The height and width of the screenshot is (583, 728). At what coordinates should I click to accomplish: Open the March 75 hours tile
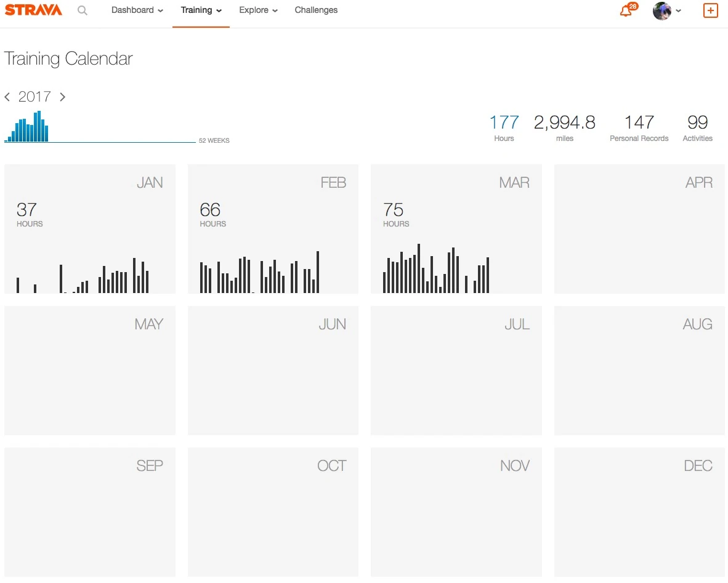click(456, 229)
